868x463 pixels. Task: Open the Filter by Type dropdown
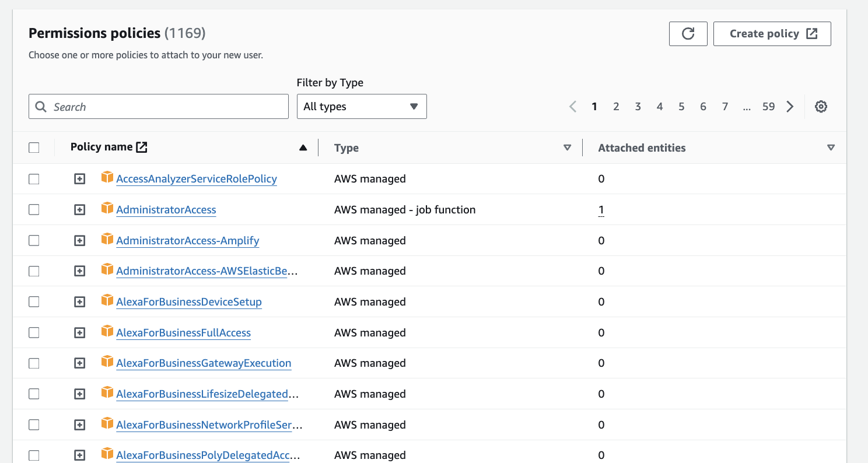tap(362, 107)
